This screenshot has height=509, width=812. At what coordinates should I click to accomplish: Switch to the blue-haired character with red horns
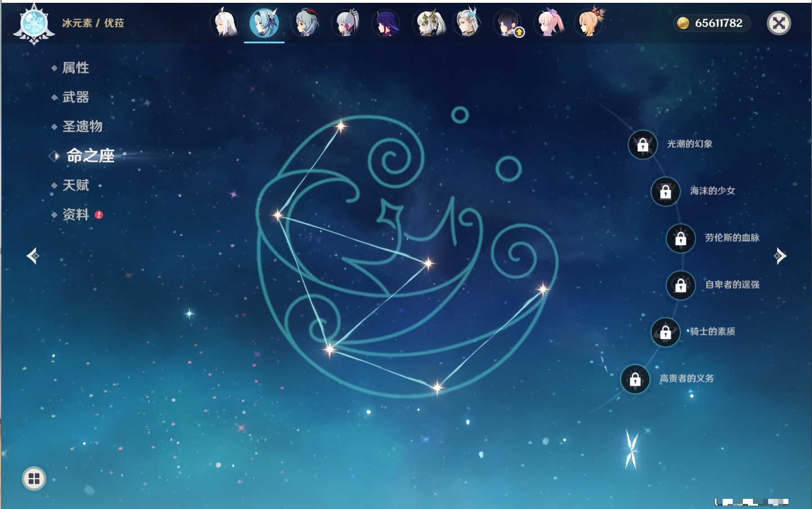point(305,23)
